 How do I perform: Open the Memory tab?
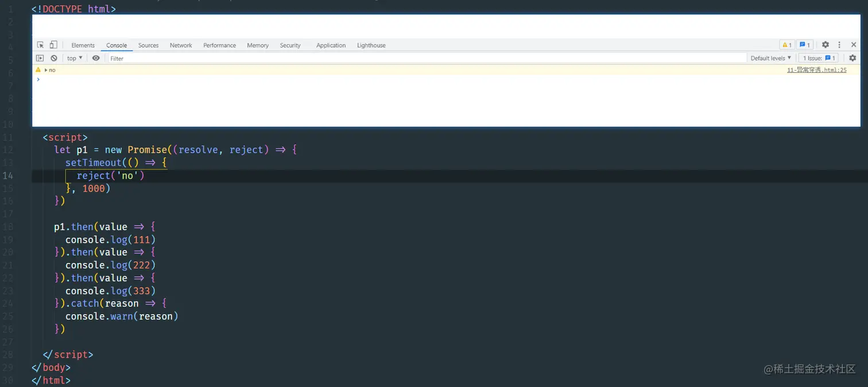(258, 45)
